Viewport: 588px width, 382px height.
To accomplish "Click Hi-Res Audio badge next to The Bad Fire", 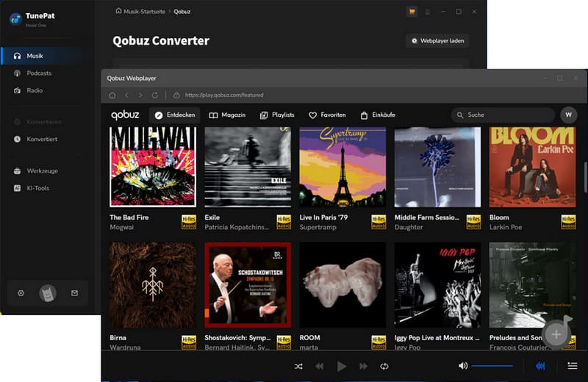I will point(189,222).
